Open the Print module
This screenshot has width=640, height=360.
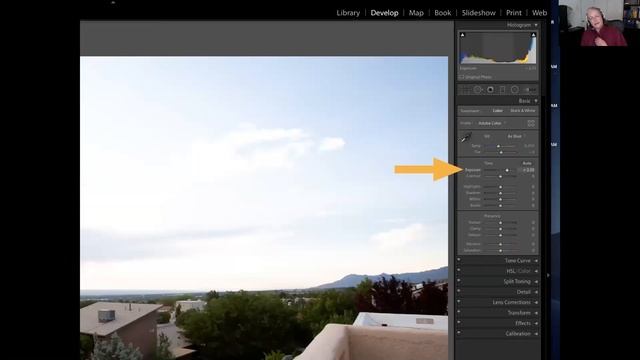click(513, 13)
